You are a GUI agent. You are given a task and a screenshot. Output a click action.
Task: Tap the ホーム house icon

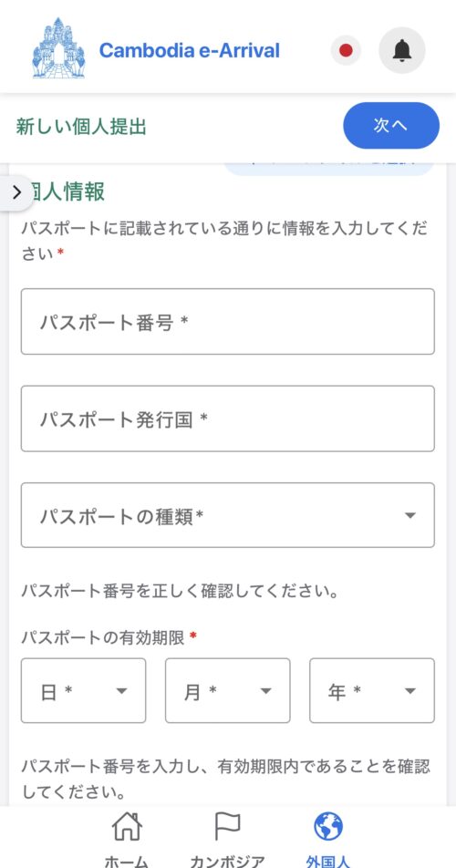(127, 827)
